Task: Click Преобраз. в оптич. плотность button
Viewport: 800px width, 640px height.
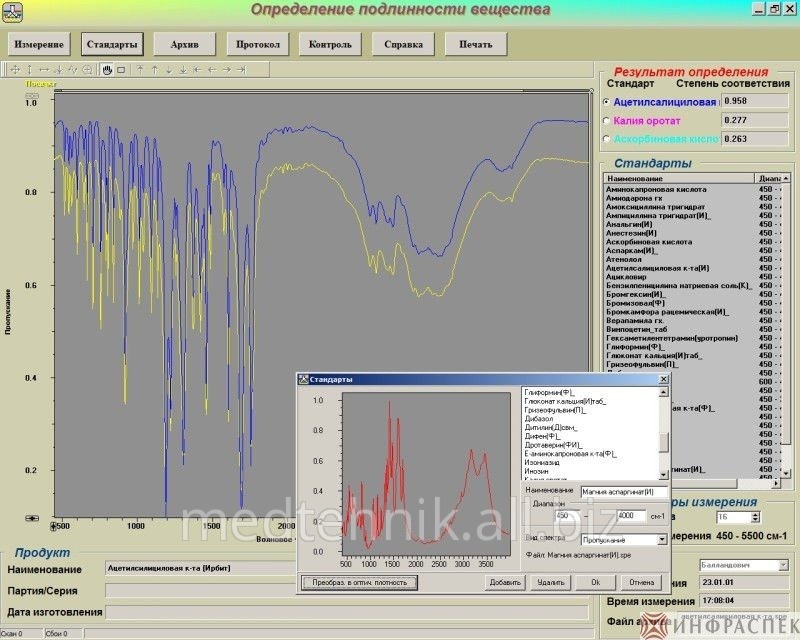Action: point(360,582)
